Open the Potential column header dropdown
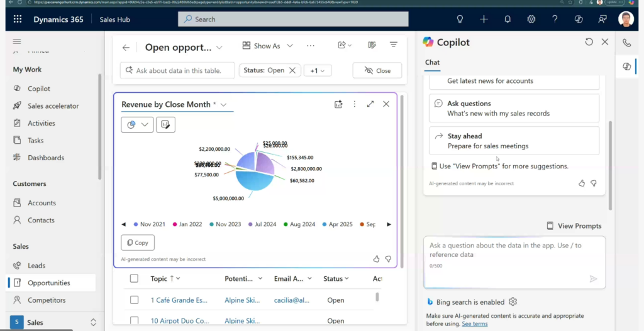The height and width of the screenshot is (331, 644). (x=260, y=278)
